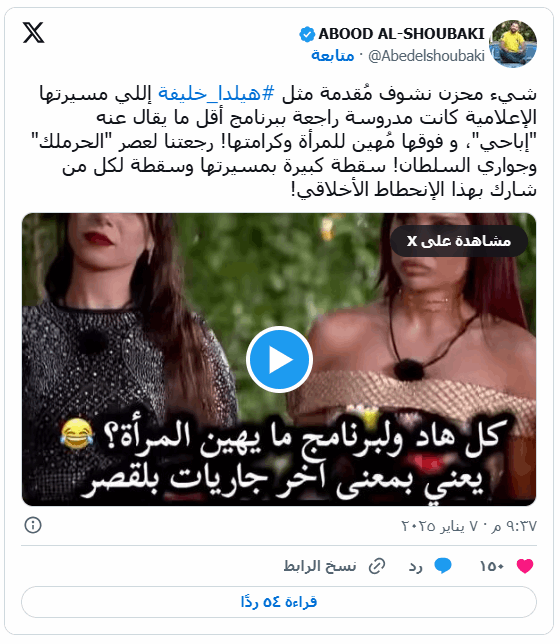
Task: Click the رد reply label
Action: pos(415,566)
